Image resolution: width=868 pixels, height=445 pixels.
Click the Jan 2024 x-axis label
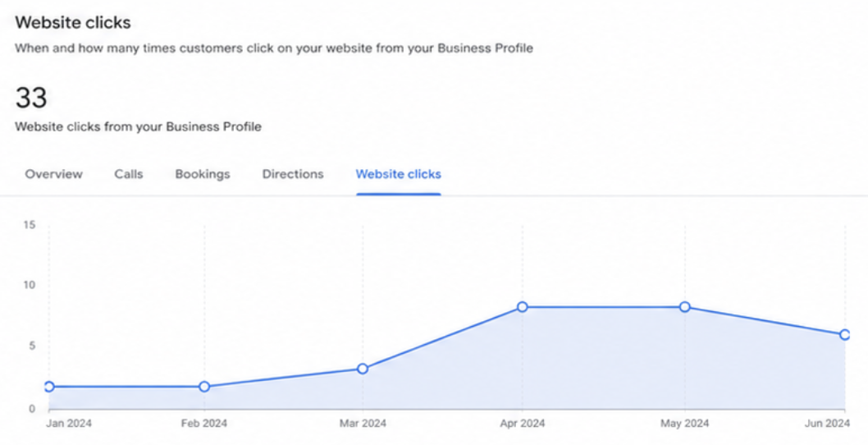pos(69,424)
